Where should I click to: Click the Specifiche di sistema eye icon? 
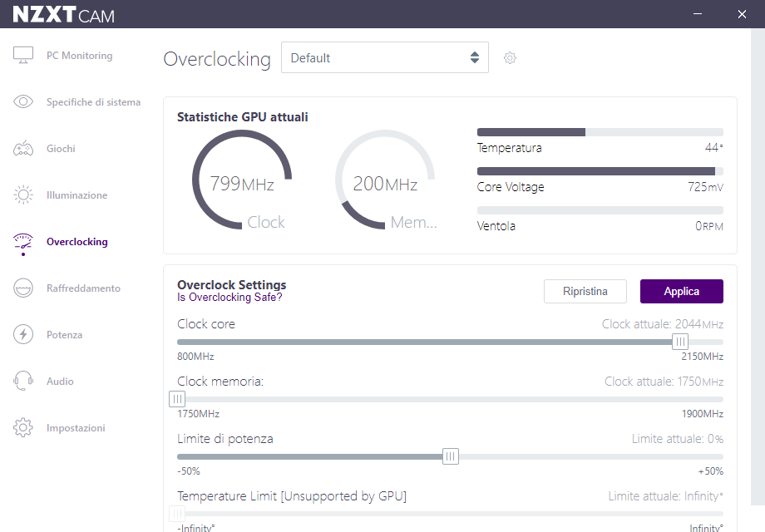pos(23,102)
